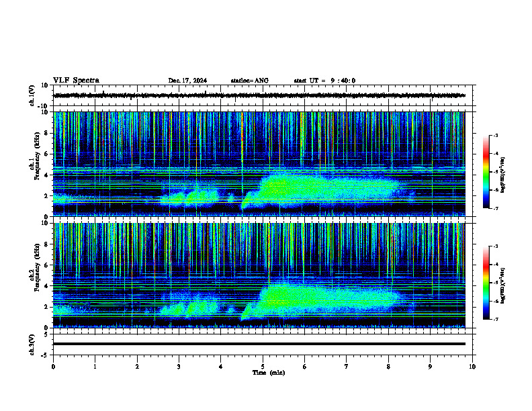Click the "-5" tick of ch.3 voltage axis
The image size is (532, 411).
46,355
